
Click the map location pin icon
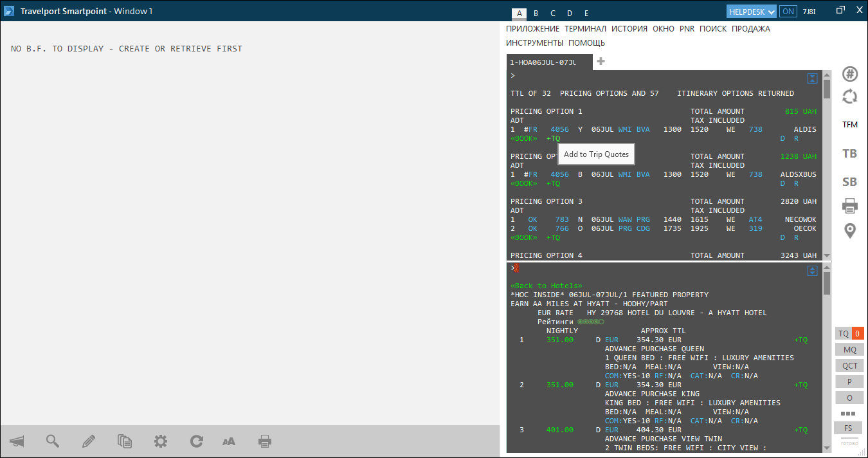click(x=850, y=231)
